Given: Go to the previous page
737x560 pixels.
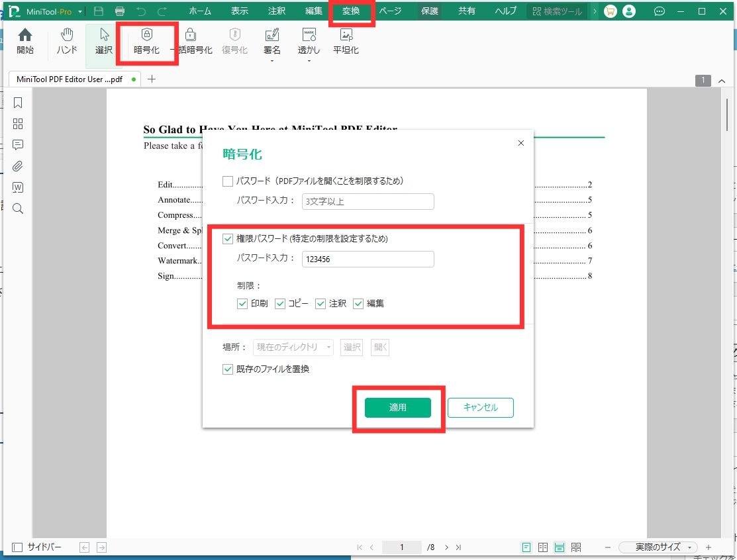Looking at the screenshot, I should point(371,547).
